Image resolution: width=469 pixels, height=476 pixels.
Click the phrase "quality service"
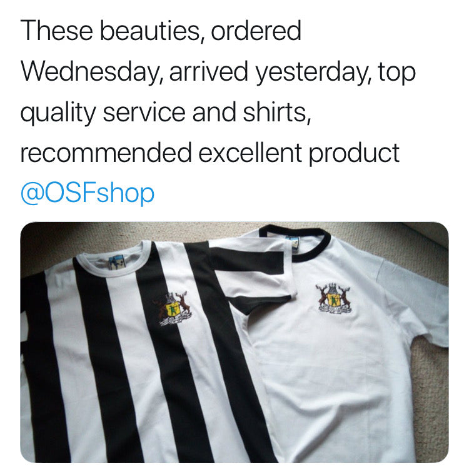pyautogui.click(x=103, y=113)
